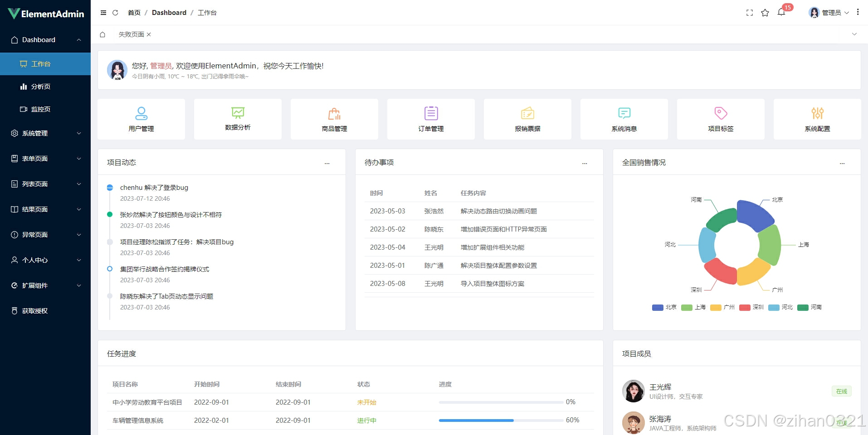
Task: Close the 失败页面 tab with its X
Action: pyautogui.click(x=149, y=34)
